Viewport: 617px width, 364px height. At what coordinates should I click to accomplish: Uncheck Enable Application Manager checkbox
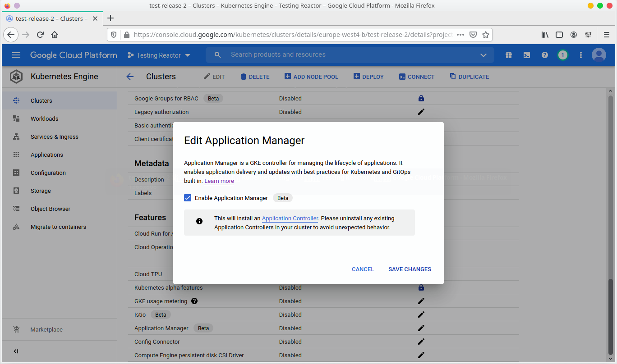tap(188, 198)
